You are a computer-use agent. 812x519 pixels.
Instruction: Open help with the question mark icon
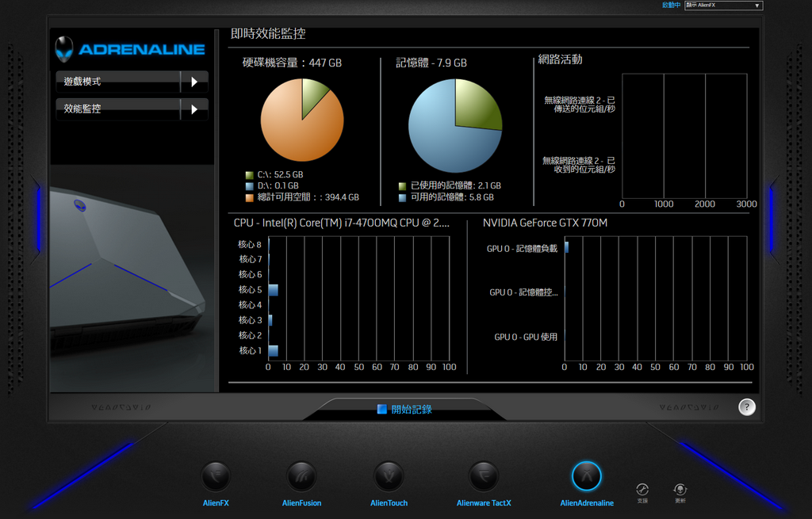(x=747, y=407)
